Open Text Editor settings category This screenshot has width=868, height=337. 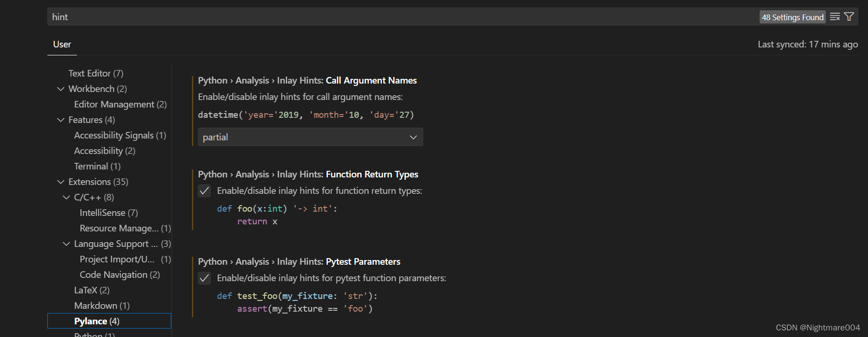96,73
